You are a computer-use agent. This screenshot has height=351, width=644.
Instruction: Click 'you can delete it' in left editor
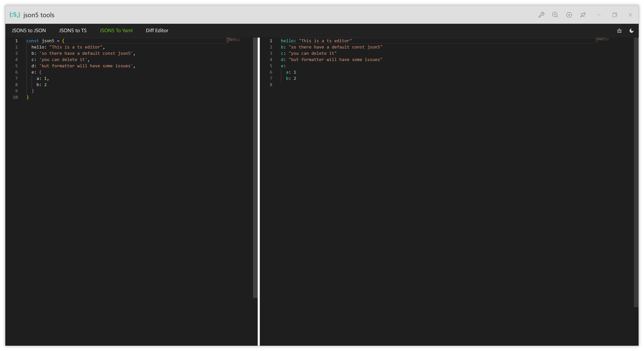click(x=63, y=60)
